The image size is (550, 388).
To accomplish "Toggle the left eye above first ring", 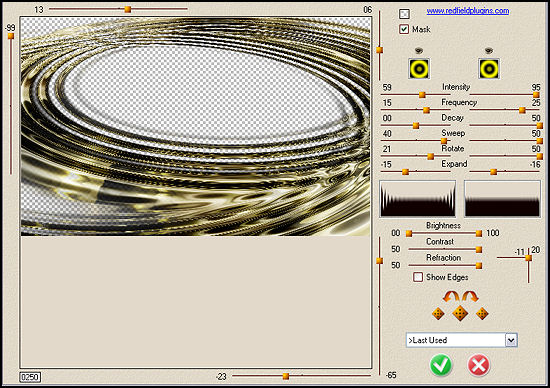I will [x=418, y=51].
